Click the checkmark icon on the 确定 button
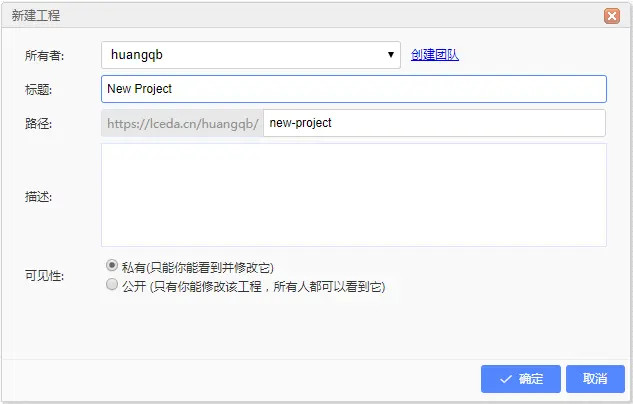Viewport: 633px width, 404px height. click(x=505, y=379)
